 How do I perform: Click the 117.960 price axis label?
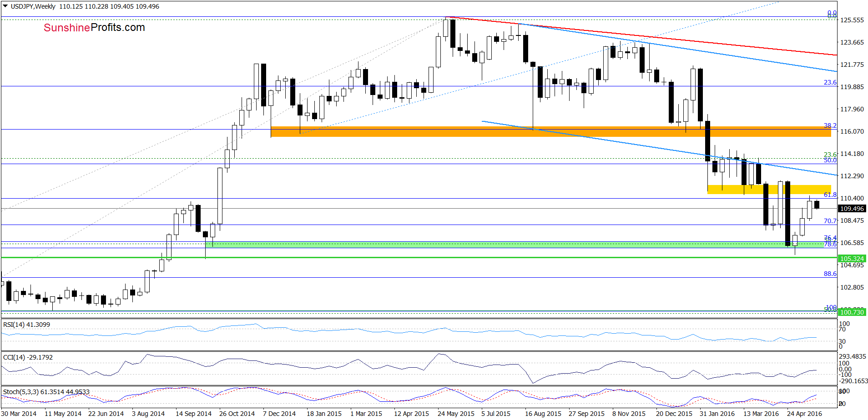click(852, 109)
